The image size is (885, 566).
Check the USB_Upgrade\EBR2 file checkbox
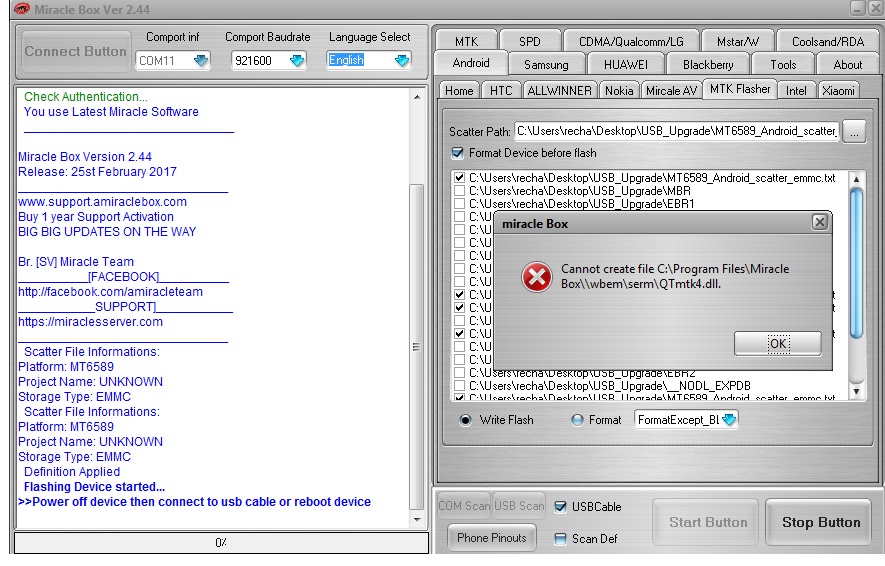coord(459,373)
